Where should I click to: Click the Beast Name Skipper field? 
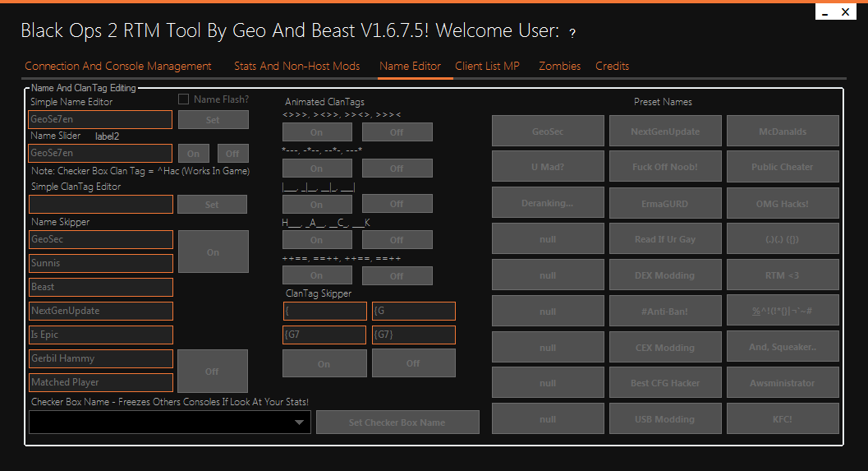(101, 287)
